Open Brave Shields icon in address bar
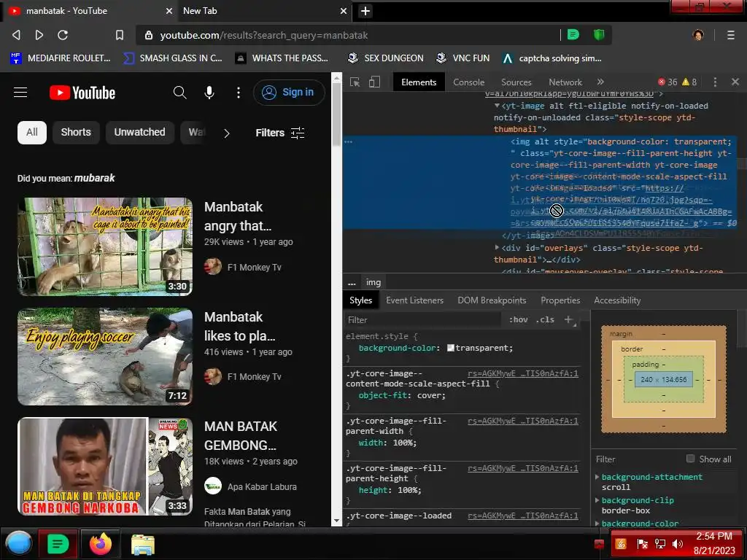Image resolution: width=747 pixels, height=560 pixels. 599,34
